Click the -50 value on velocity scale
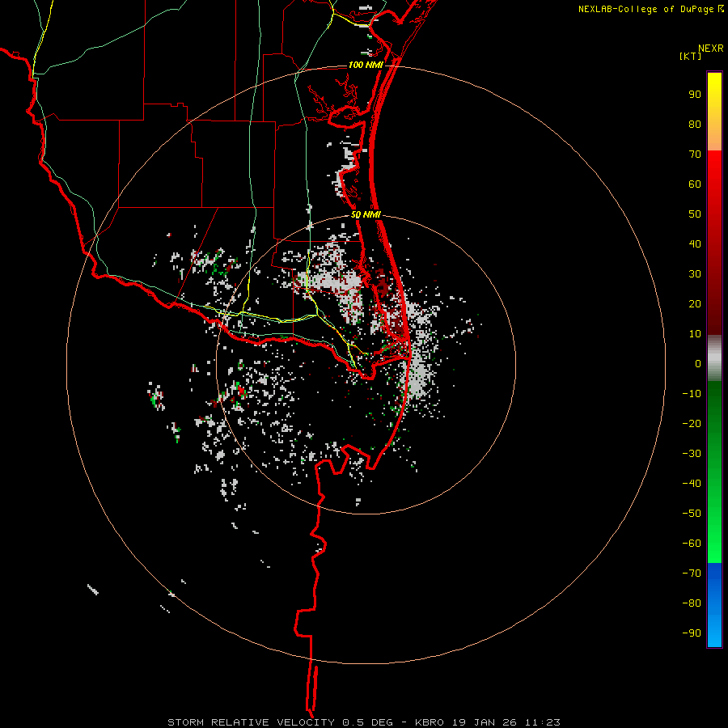 tap(692, 514)
